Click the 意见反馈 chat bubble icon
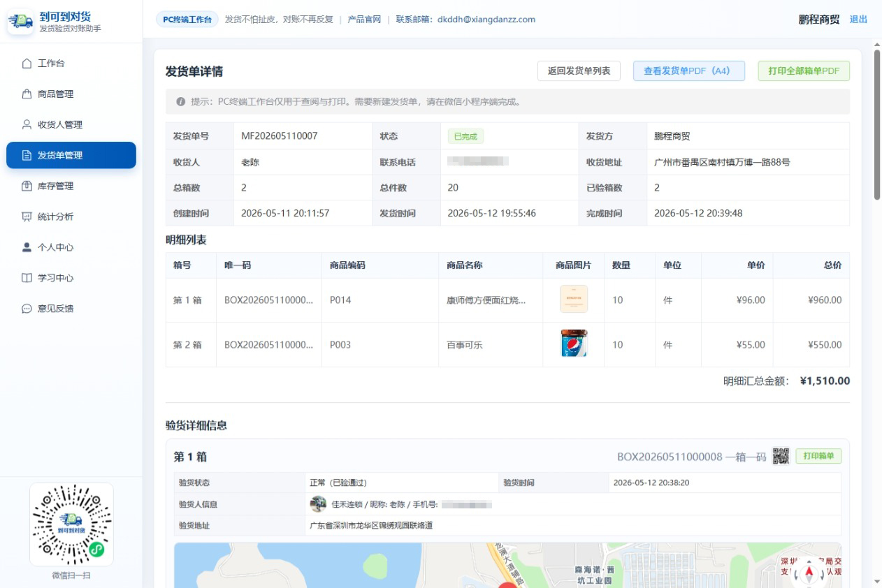The image size is (882, 588). [27, 309]
